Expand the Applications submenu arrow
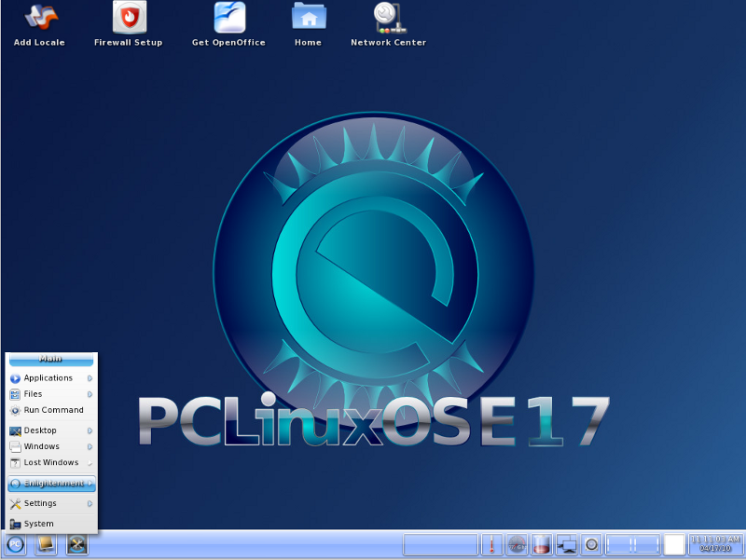Screen dimensions: 746x560 pyautogui.click(x=90, y=378)
